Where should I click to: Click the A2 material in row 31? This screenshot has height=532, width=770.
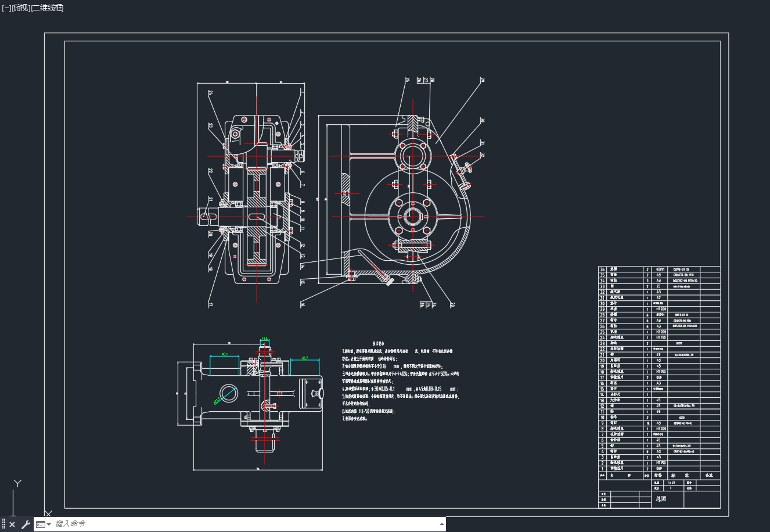click(x=659, y=298)
